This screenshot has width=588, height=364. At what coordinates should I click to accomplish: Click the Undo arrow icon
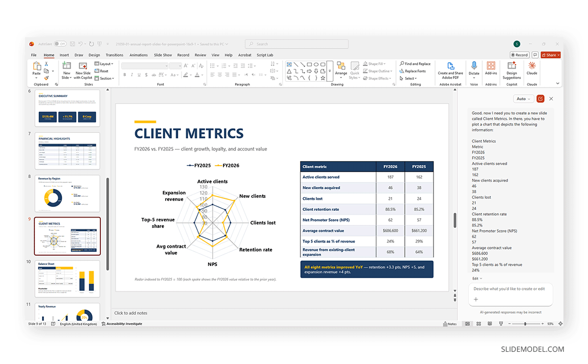(79, 44)
